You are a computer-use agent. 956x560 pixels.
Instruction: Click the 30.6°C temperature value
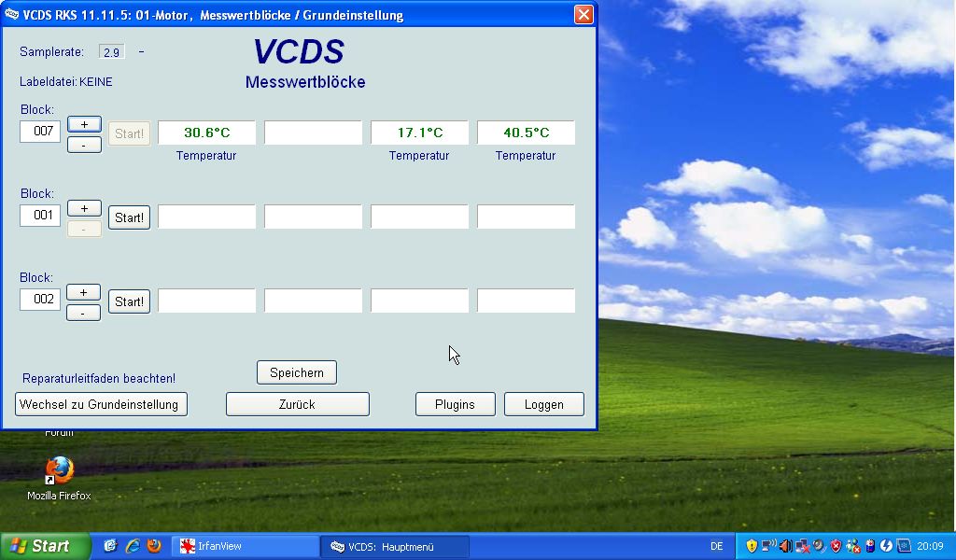point(206,133)
